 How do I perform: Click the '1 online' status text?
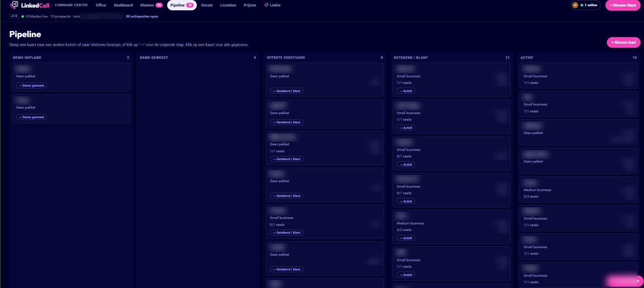coord(591,5)
